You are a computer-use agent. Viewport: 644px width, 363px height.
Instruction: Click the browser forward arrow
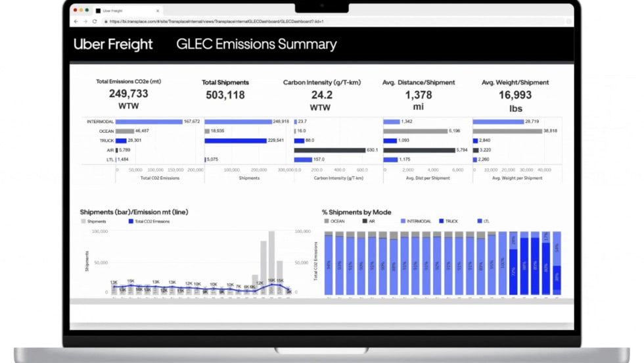coord(85,21)
